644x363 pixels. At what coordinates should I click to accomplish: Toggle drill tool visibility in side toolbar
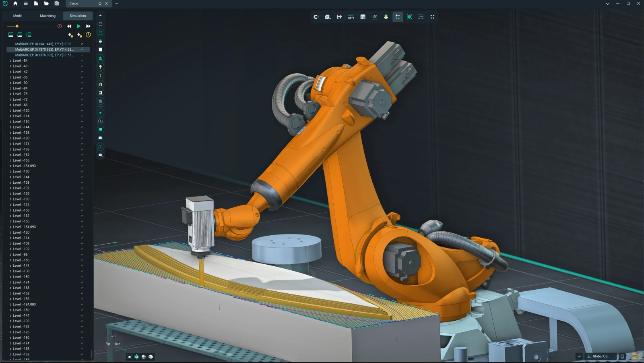(x=100, y=75)
